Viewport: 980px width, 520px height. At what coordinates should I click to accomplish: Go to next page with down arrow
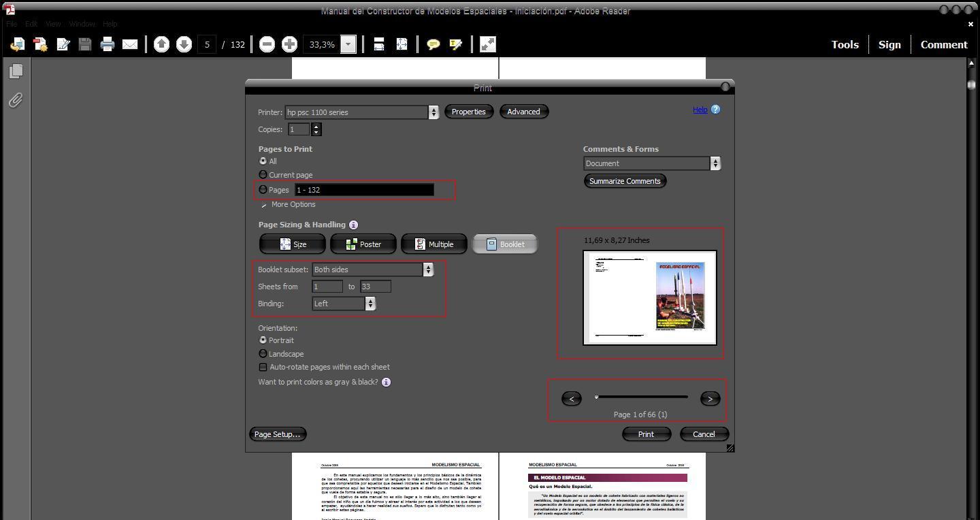[184, 44]
